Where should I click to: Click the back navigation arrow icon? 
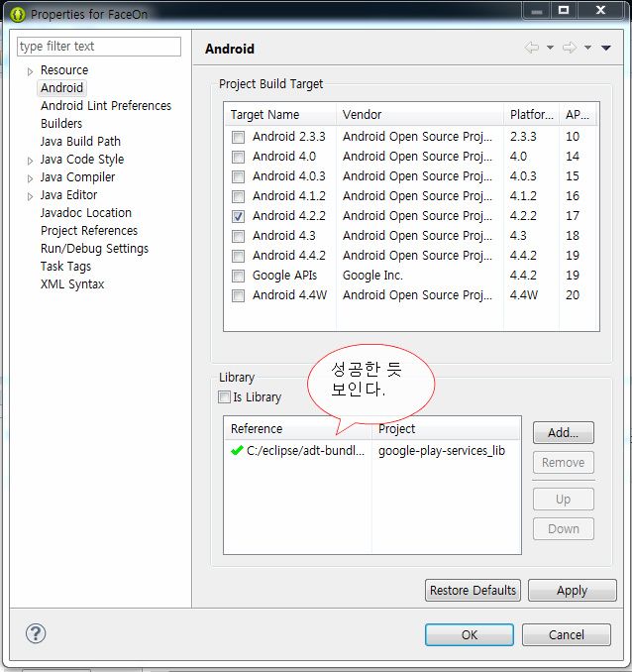532,48
